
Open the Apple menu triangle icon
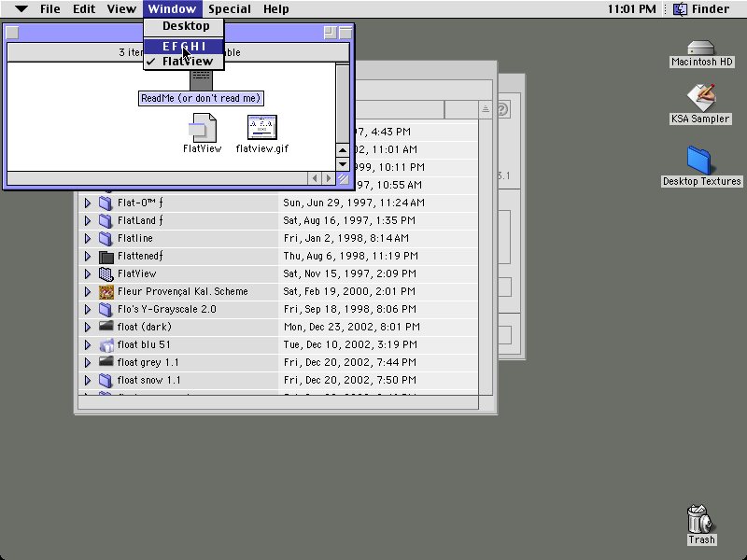[x=21, y=8]
